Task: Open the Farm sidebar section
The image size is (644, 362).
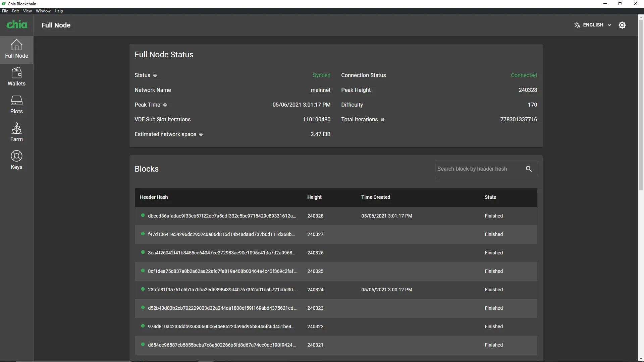Action: [16, 133]
